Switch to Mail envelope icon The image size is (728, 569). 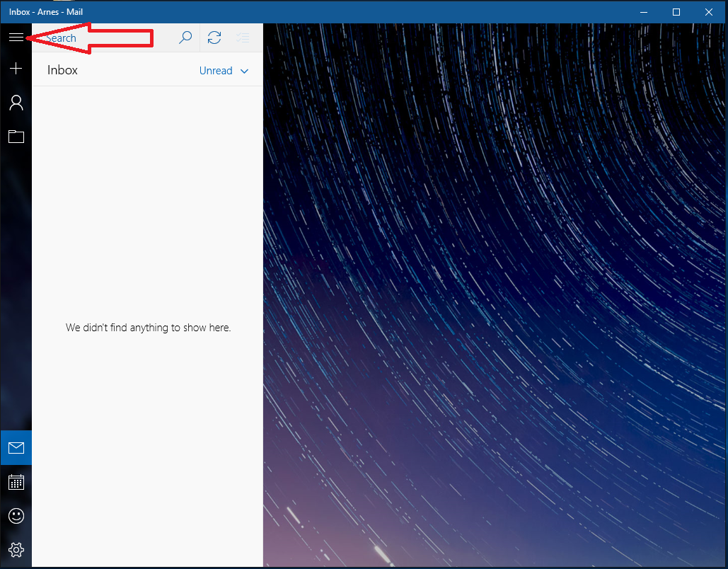16,448
